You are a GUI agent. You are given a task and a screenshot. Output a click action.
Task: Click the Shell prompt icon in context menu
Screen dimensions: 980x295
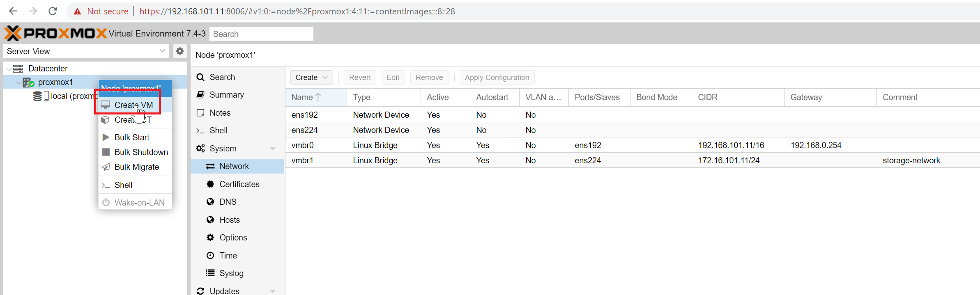tap(106, 185)
